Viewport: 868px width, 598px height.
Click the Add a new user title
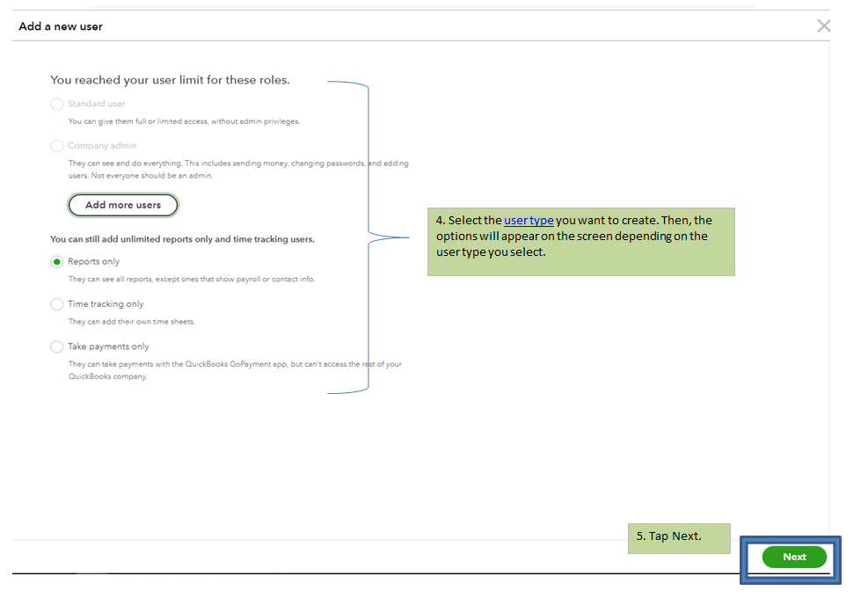tap(61, 26)
